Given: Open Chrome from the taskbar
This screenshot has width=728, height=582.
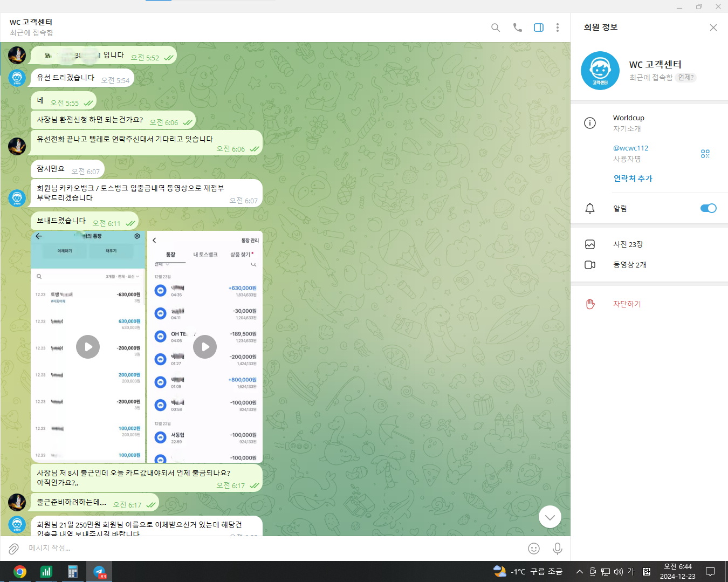Looking at the screenshot, I should [20, 572].
